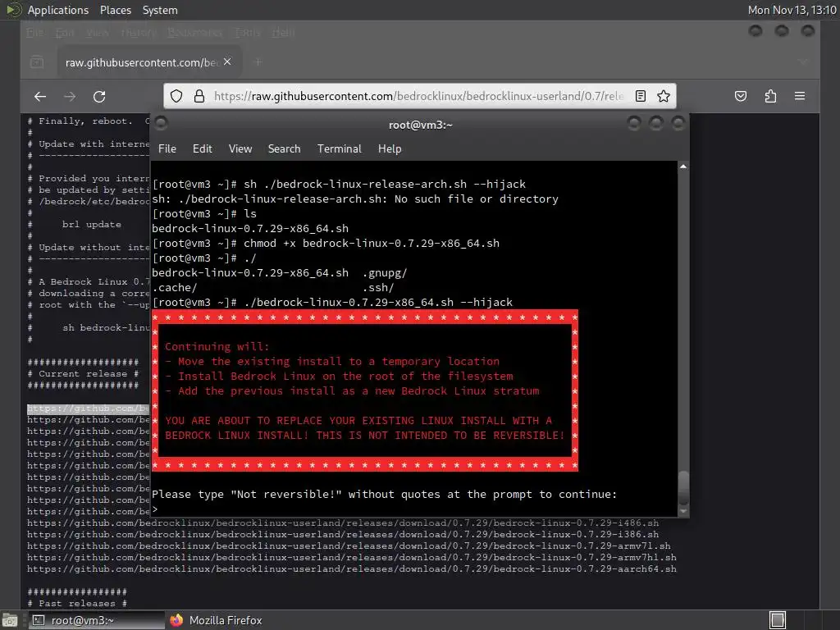Viewport: 840px width, 630px height.
Task: Open the tracking protection shield
Action: tap(176, 97)
